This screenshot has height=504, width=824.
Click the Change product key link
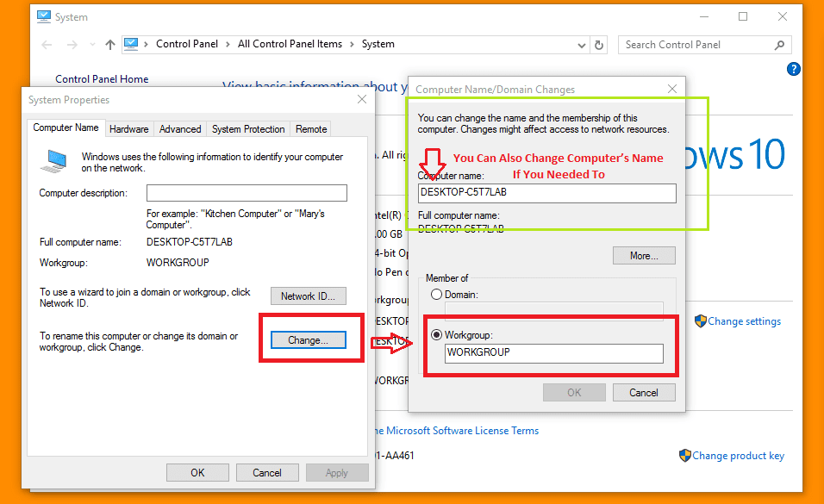(x=738, y=456)
